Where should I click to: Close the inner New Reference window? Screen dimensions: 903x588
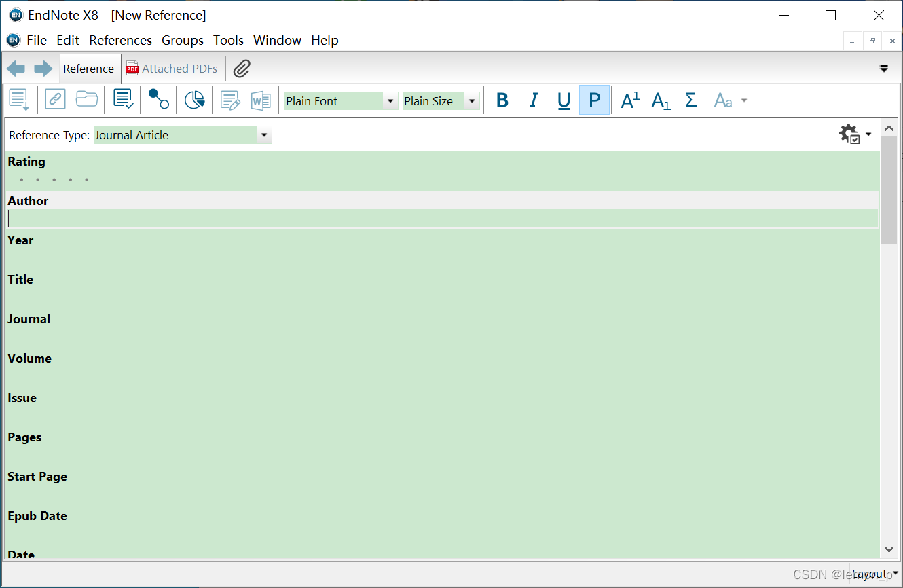(x=892, y=41)
